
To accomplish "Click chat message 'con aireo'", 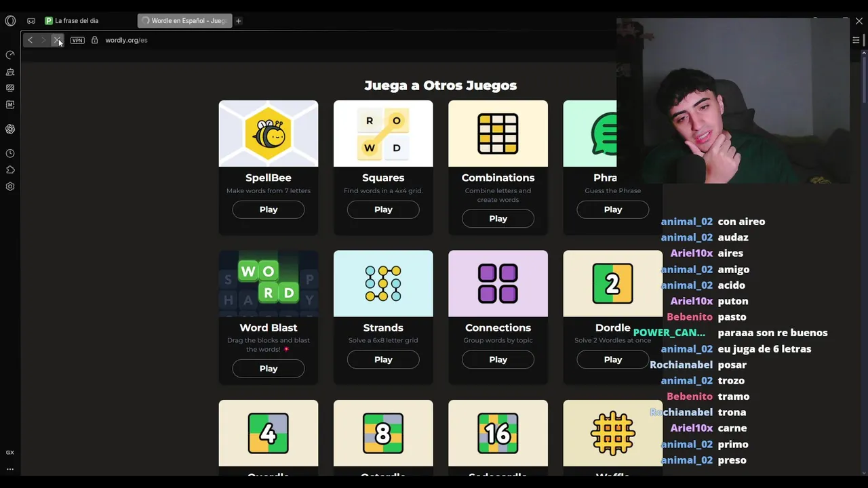I will point(741,222).
